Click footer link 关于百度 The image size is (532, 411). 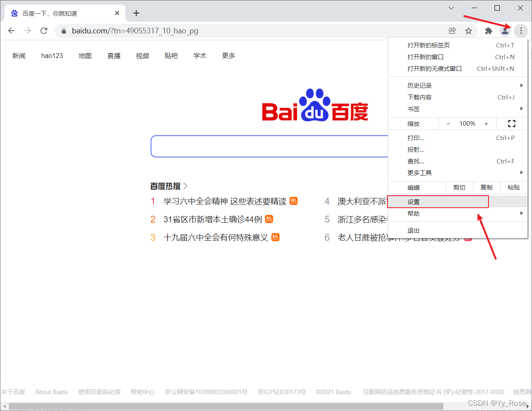click(13, 392)
